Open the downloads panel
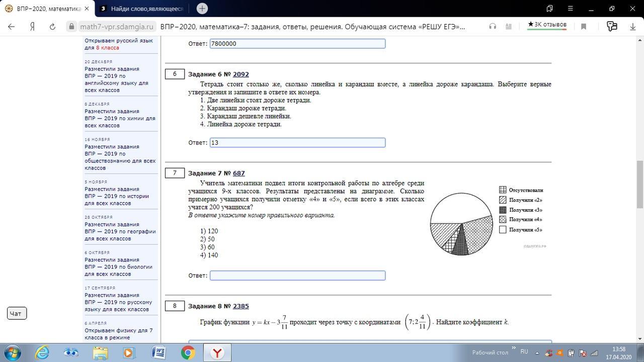The height and width of the screenshot is (362, 644). (x=633, y=27)
